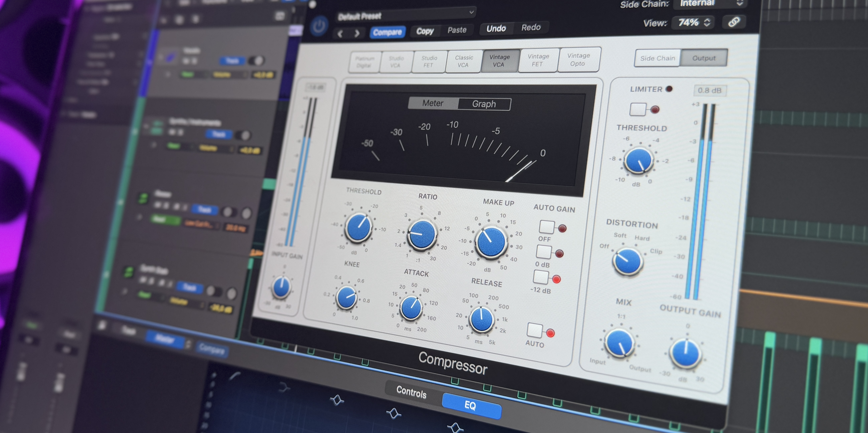Click the Output Gain knob
Image resolution: width=868 pixels, height=433 pixels.
685,353
